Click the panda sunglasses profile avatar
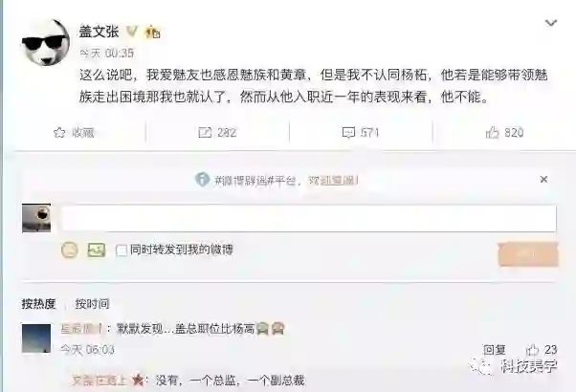This screenshot has height=392, width=576. click(46, 43)
